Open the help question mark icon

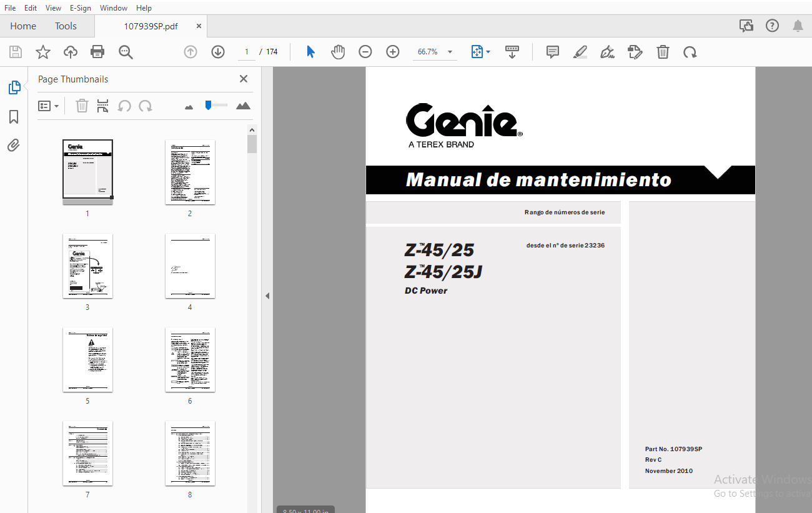point(773,26)
